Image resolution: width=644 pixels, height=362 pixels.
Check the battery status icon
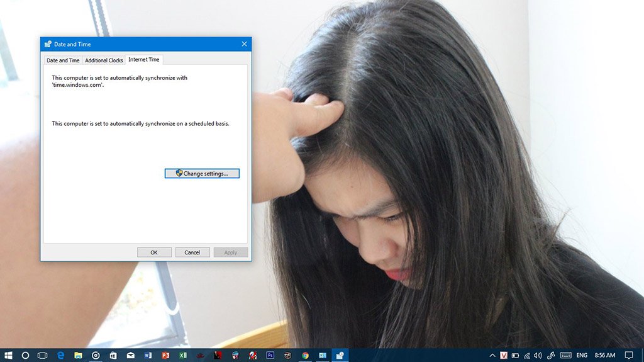click(515, 355)
